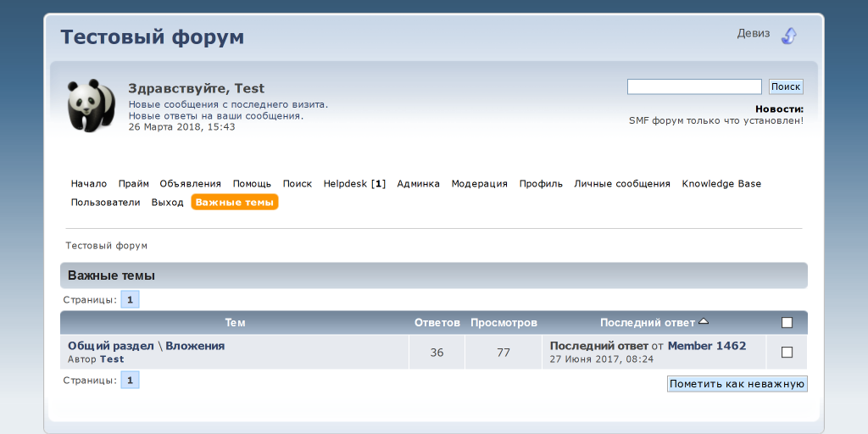868x434 pixels.
Task: Click Новые сообщения с последнего визита link
Action: (x=227, y=105)
